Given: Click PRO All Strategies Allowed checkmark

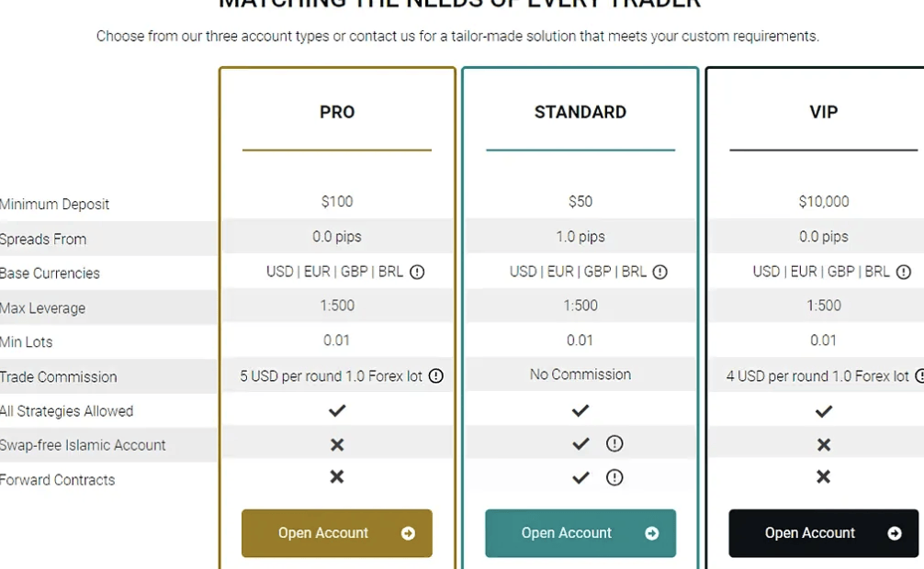Looking at the screenshot, I should (x=337, y=410).
